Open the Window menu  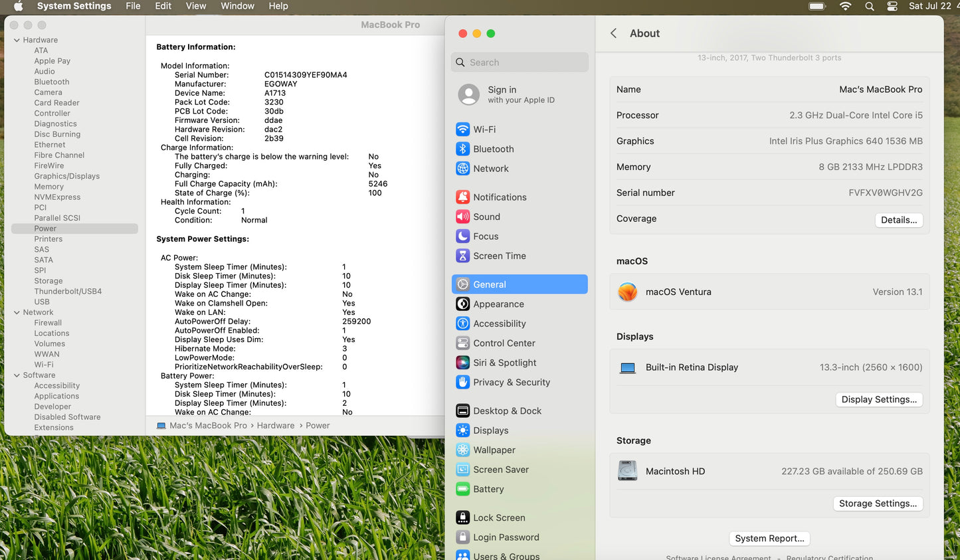[x=237, y=6]
